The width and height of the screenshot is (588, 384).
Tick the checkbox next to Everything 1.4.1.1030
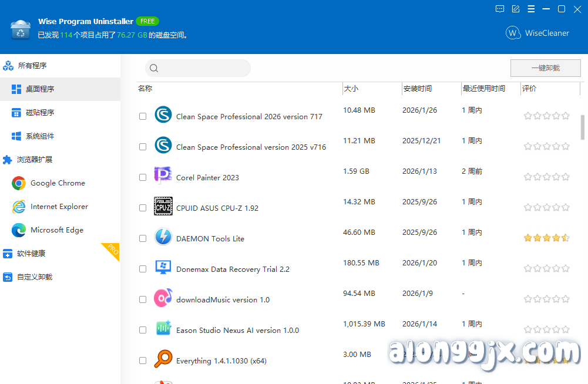coord(143,361)
